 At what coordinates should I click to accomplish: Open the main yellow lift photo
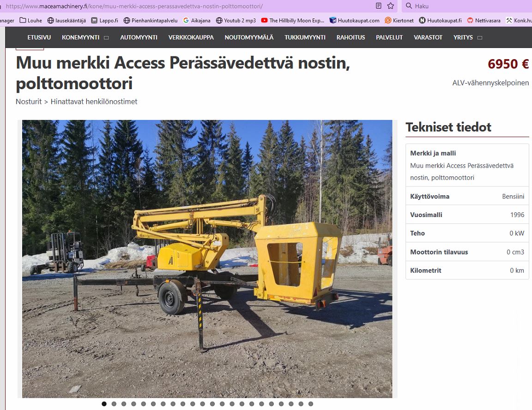click(x=207, y=259)
